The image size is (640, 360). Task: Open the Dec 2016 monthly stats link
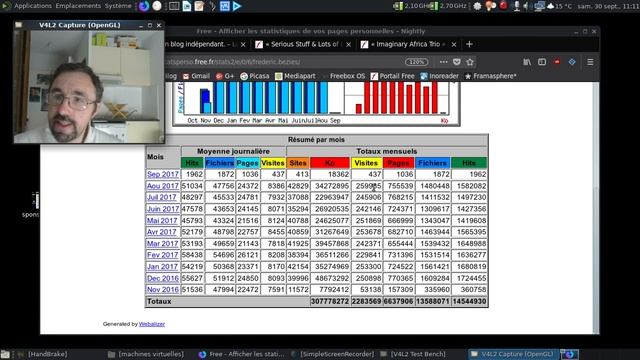pyautogui.click(x=163, y=278)
